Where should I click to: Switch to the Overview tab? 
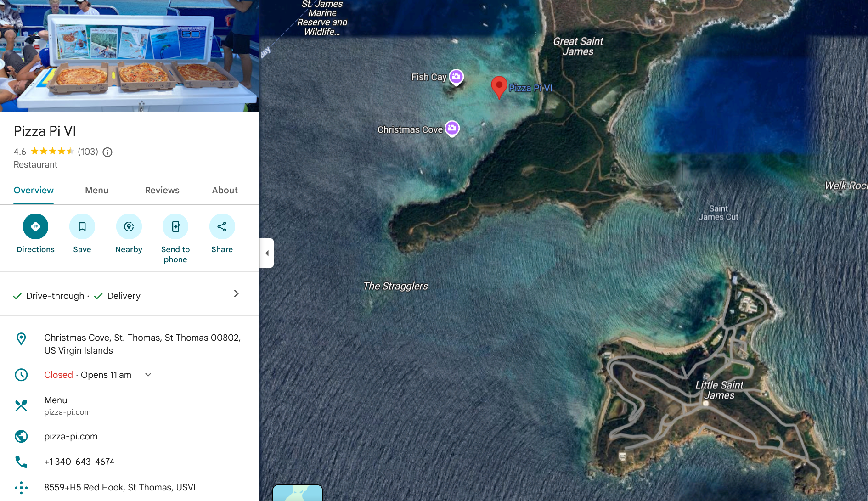34,190
